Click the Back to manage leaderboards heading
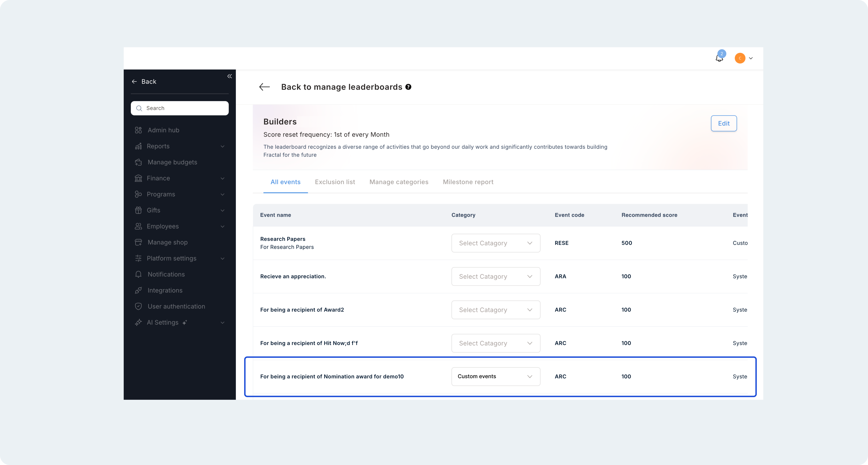Screen dimensions: 868x465 pos(342,87)
